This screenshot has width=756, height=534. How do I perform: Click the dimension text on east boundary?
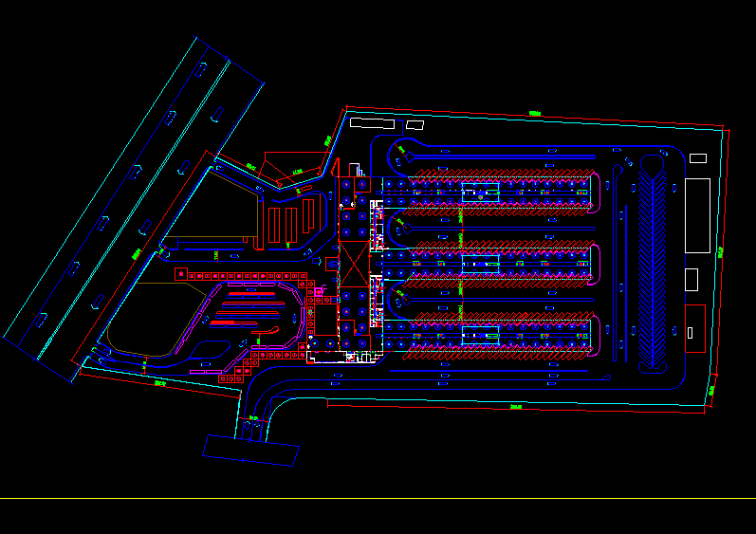(721, 251)
